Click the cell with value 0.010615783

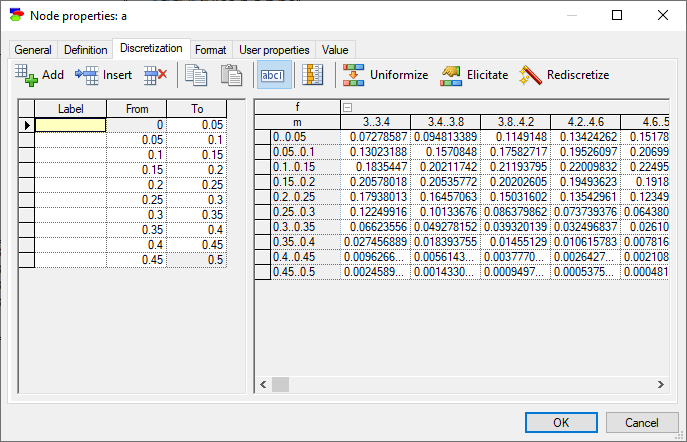coord(586,242)
